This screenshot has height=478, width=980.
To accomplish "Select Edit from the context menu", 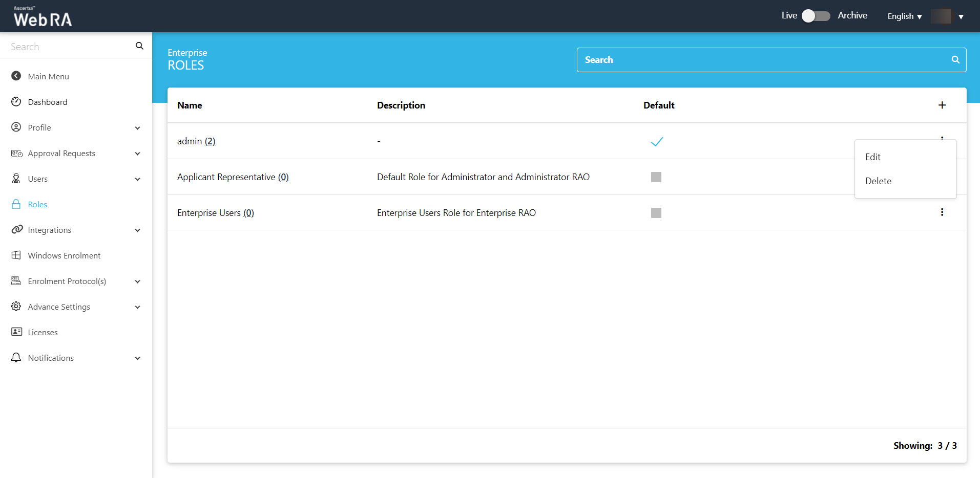I will [x=873, y=157].
